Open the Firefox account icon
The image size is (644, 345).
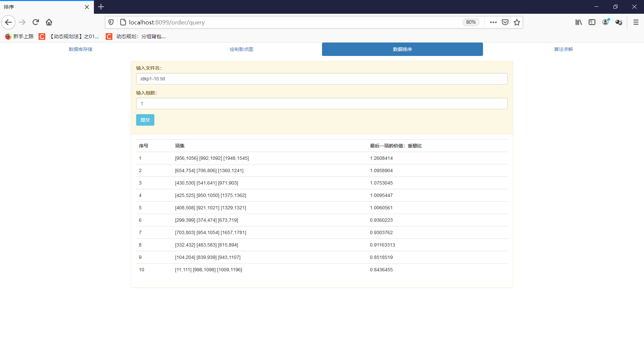pos(606,22)
